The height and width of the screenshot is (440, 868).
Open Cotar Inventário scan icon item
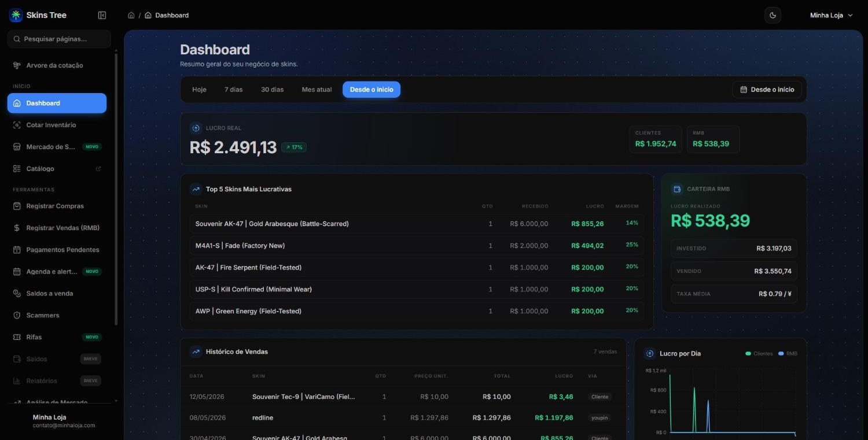17,125
